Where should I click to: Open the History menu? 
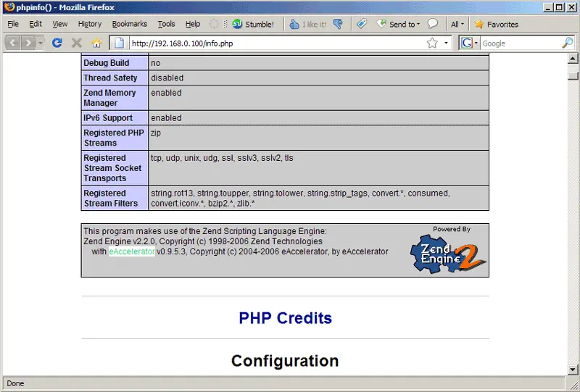coord(89,24)
